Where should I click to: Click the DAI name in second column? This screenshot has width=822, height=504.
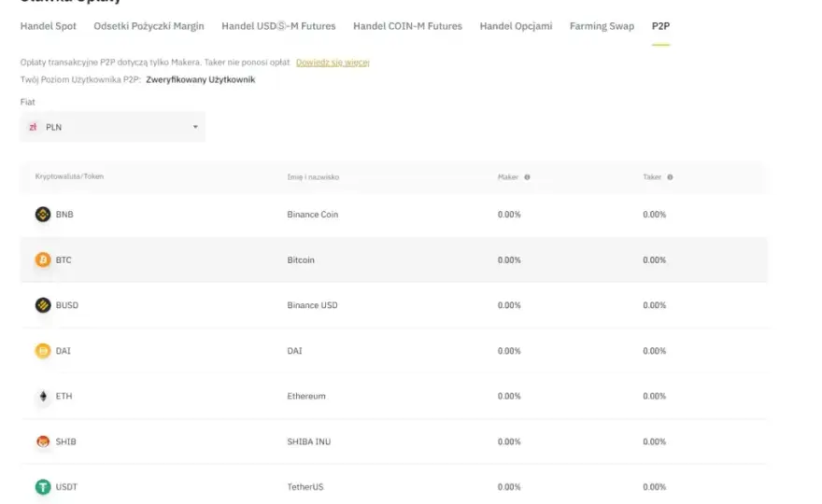294,351
